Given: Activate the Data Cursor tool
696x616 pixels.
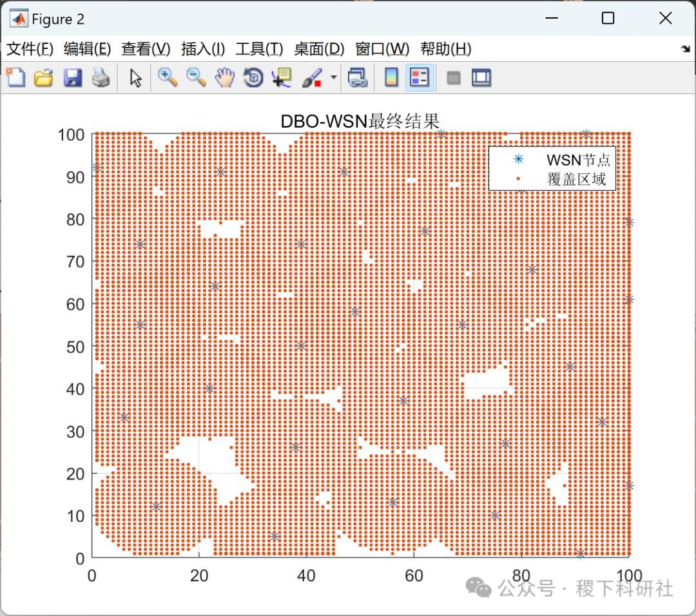Looking at the screenshot, I should [x=282, y=78].
